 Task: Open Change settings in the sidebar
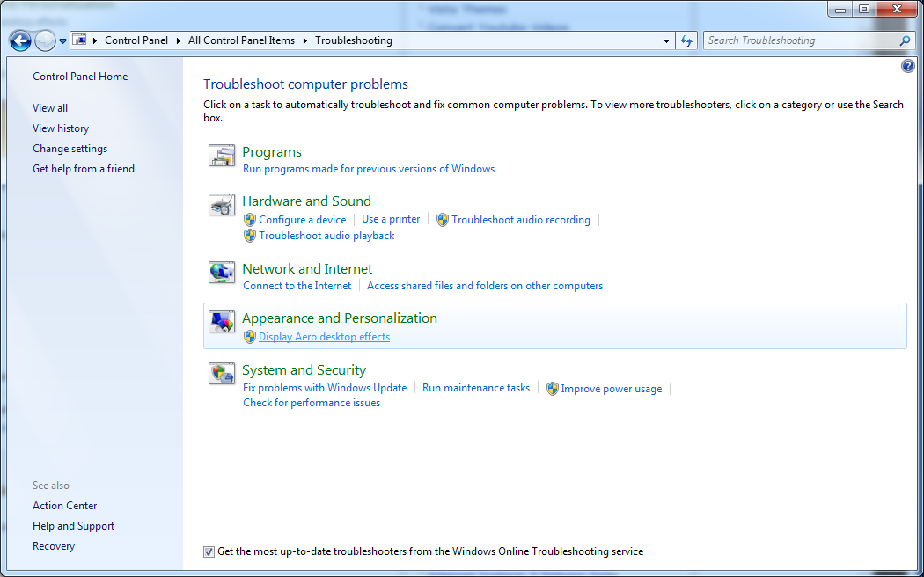pos(70,149)
